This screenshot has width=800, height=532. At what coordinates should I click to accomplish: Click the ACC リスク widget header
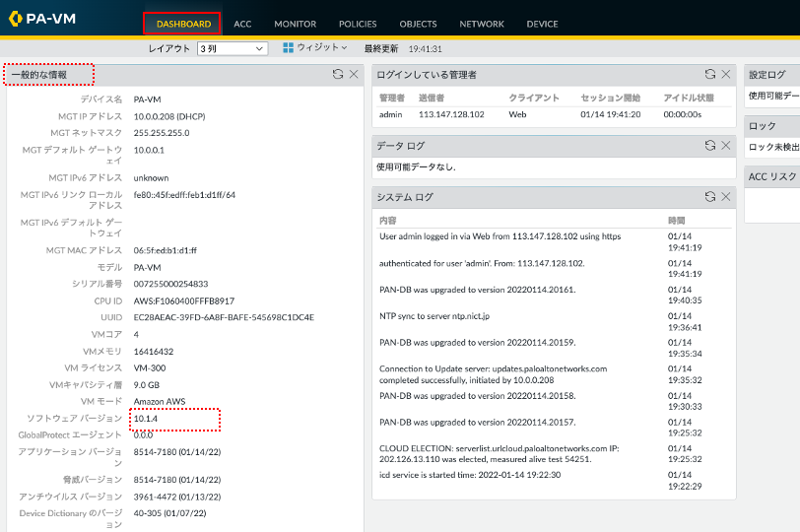772,176
